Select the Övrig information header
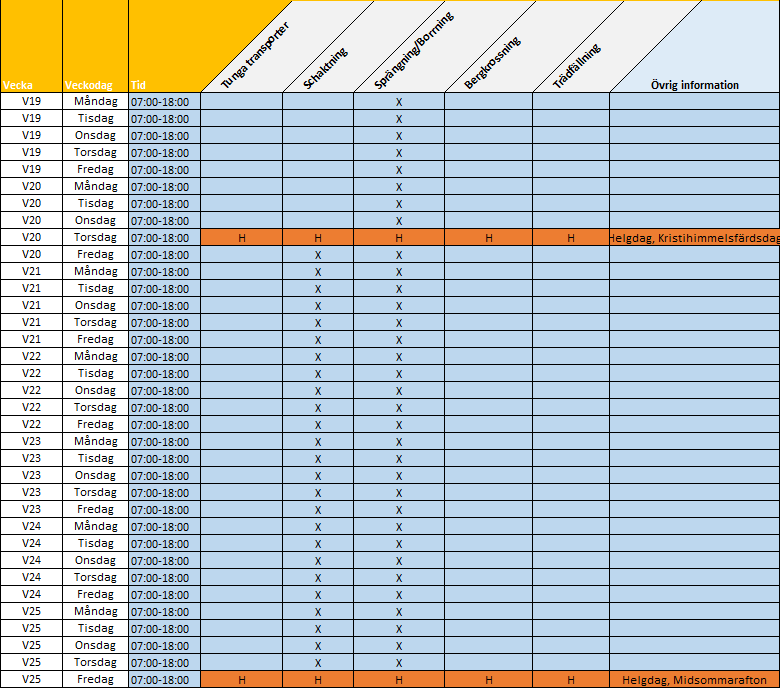The height and width of the screenshot is (688, 780). coord(694,85)
